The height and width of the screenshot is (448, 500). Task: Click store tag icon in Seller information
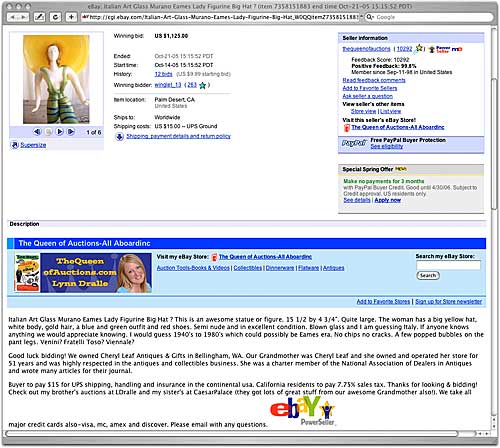click(x=347, y=128)
